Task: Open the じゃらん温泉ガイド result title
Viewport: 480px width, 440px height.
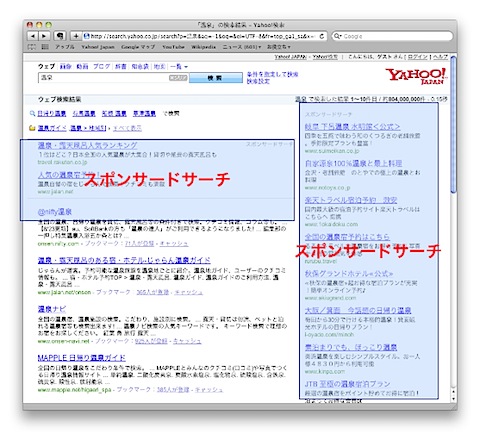Action: (x=124, y=260)
